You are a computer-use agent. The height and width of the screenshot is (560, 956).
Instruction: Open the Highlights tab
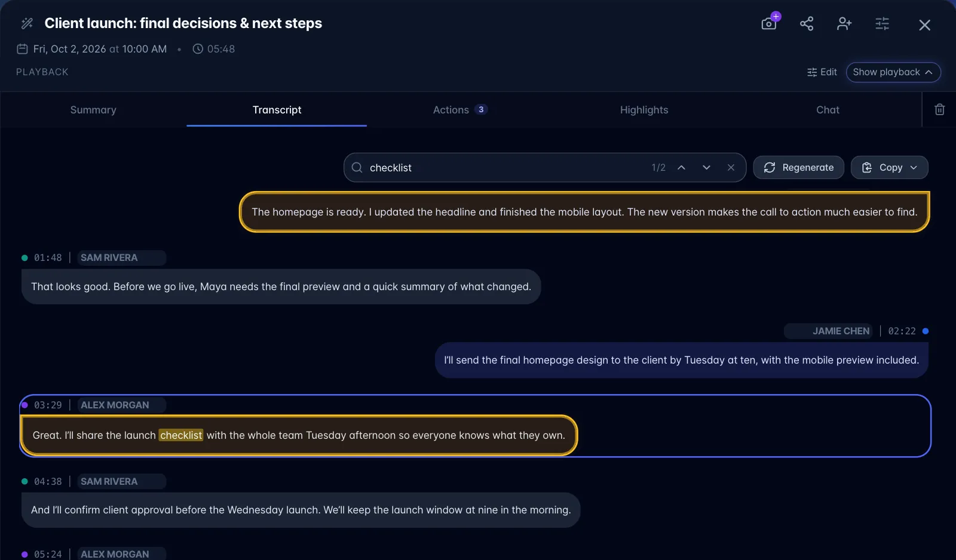coord(644,110)
